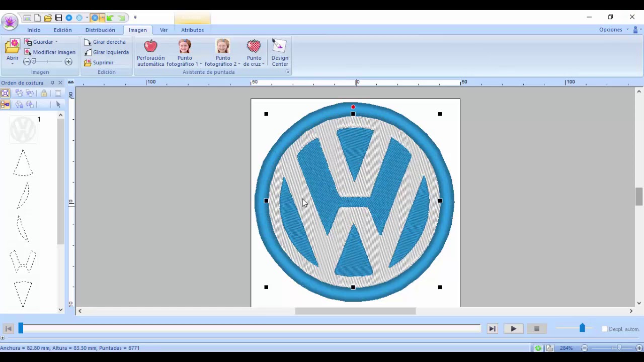Screen dimensions: 644x362
Task: Click the mm ruler unit button
Action: click(x=71, y=82)
